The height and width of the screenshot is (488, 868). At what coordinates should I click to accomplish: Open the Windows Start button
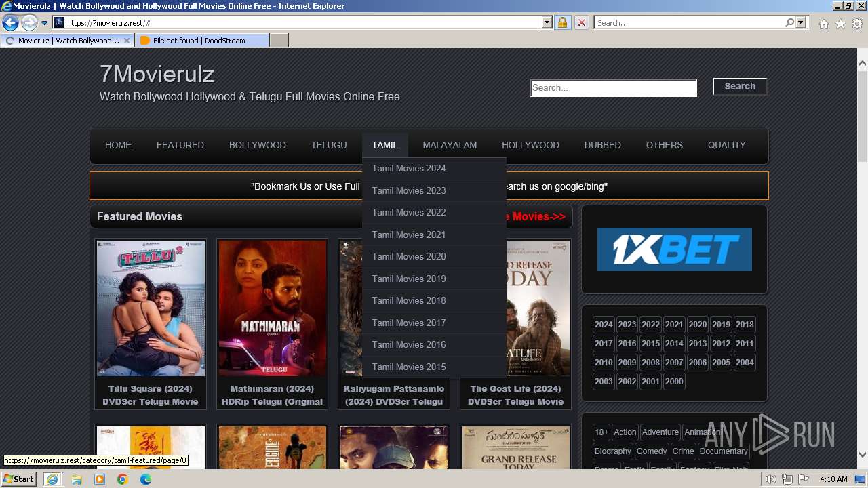(x=18, y=479)
